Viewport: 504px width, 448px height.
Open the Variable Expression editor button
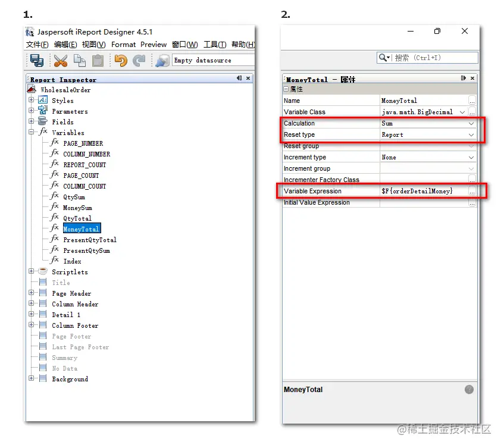pyautogui.click(x=472, y=192)
